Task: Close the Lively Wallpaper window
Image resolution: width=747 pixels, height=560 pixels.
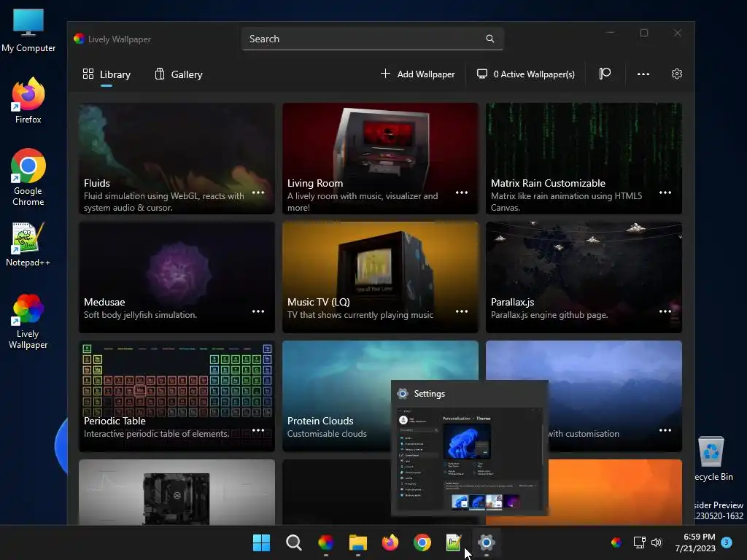Action: [678, 33]
